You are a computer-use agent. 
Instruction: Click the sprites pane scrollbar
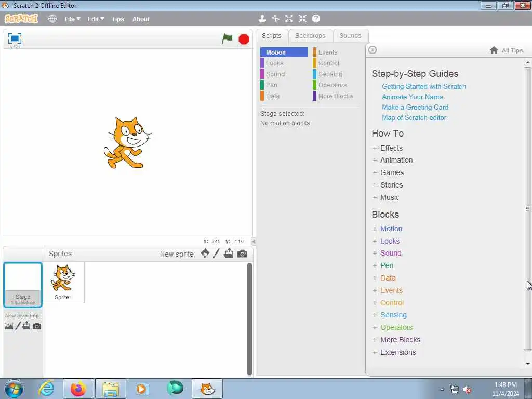pos(249,319)
